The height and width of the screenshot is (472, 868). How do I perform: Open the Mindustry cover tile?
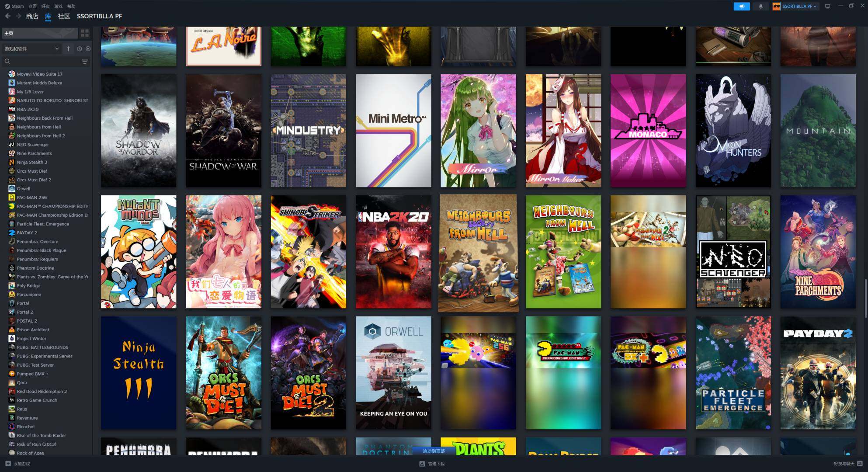[309, 131]
